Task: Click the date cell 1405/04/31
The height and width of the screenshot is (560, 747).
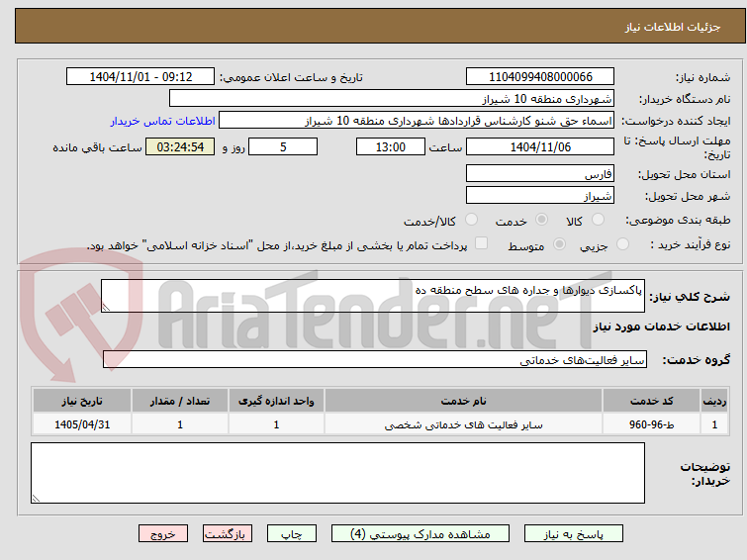Action: [x=82, y=424]
